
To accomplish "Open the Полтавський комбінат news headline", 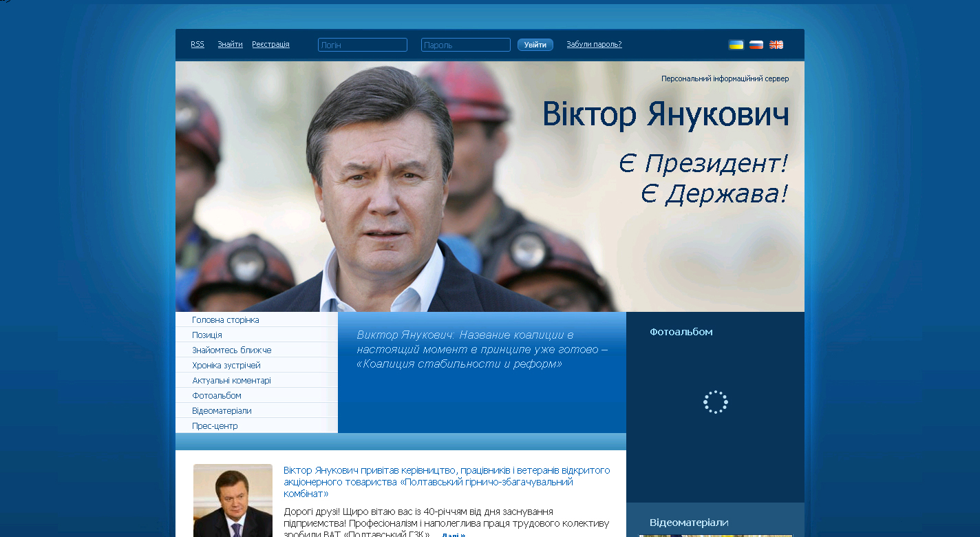I will click(x=446, y=482).
